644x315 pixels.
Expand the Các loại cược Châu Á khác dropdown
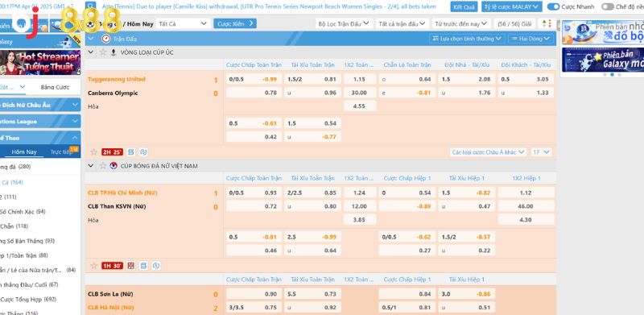coord(489,152)
